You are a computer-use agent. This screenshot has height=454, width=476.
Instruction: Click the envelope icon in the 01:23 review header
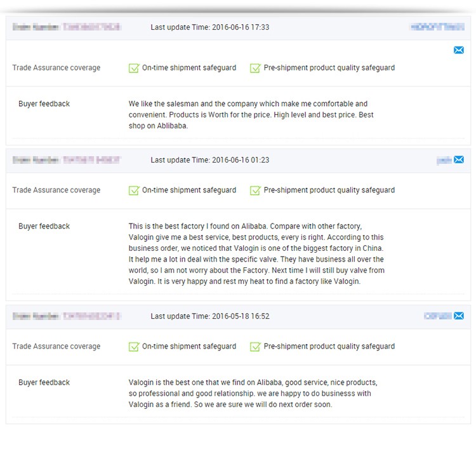point(459,159)
